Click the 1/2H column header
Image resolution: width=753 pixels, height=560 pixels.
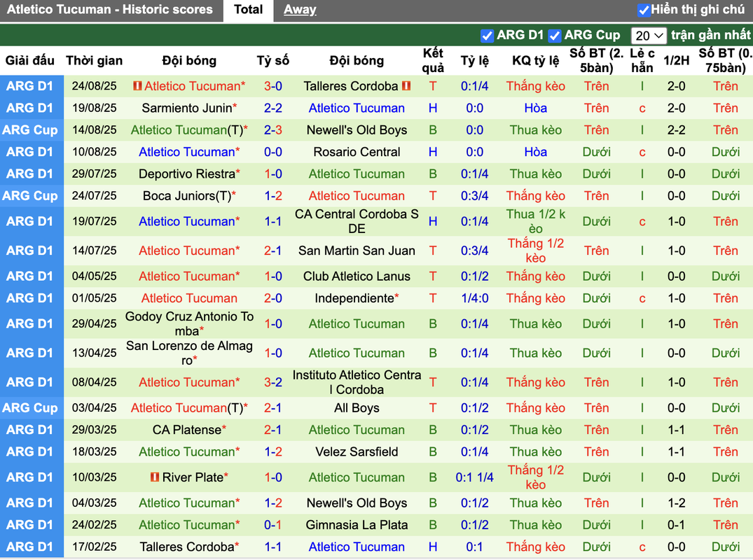pos(676,60)
